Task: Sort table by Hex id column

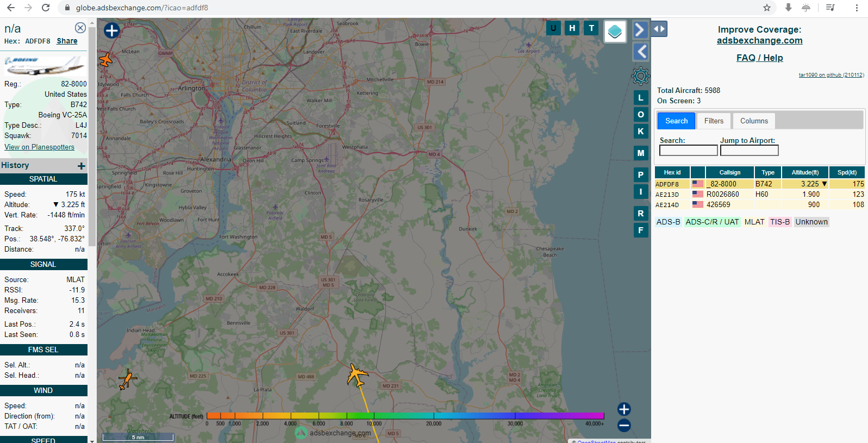Action: (x=672, y=172)
